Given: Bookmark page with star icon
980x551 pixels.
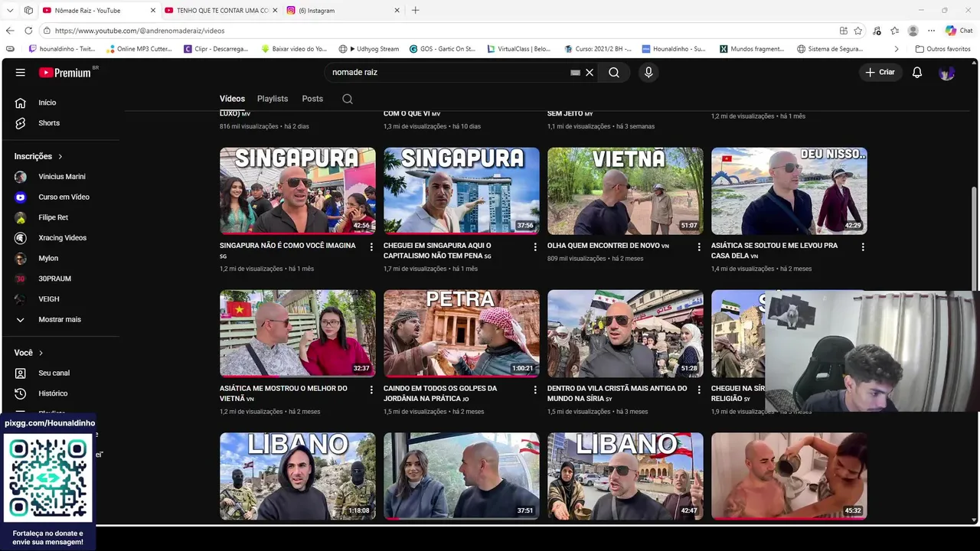Looking at the screenshot, I should coord(858,31).
